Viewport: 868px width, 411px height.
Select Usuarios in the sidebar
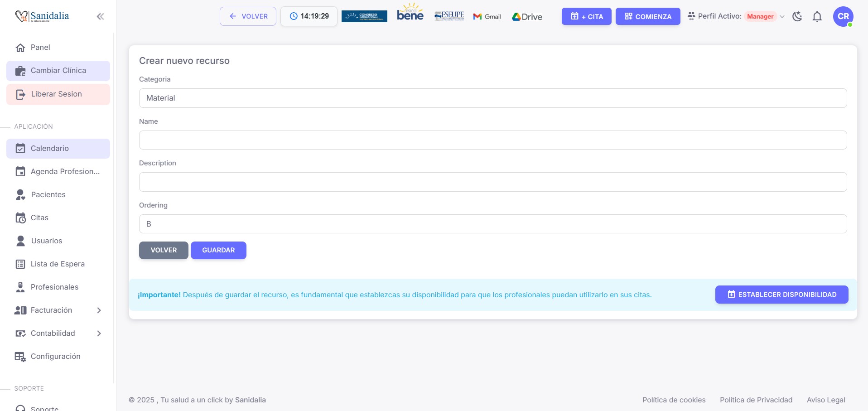click(46, 241)
